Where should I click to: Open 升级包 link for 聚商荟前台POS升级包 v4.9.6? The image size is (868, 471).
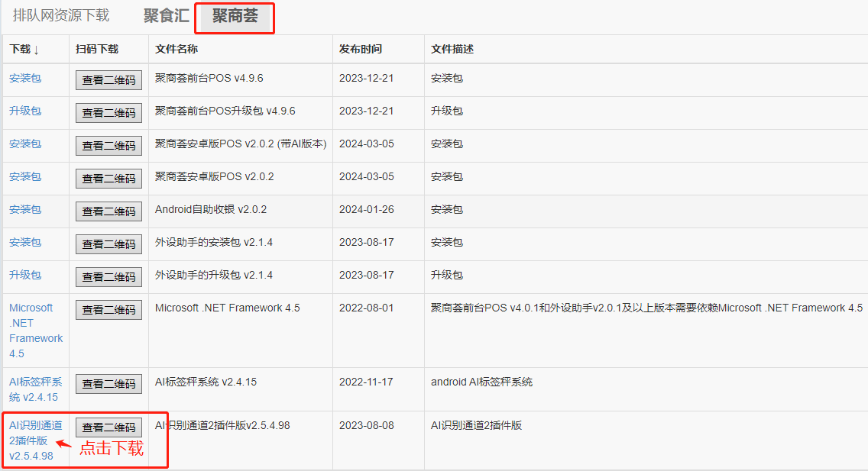(x=25, y=111)
